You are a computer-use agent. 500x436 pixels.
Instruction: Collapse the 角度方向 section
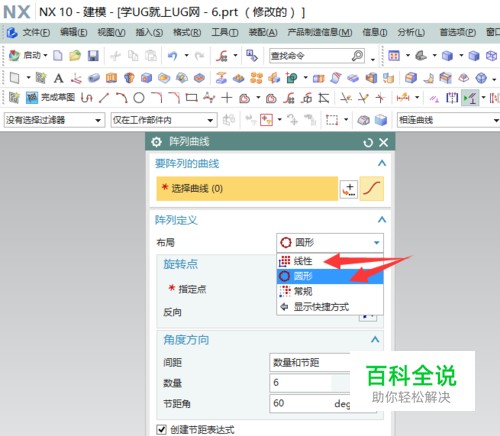pyautogui.click(x=375, y=340)
